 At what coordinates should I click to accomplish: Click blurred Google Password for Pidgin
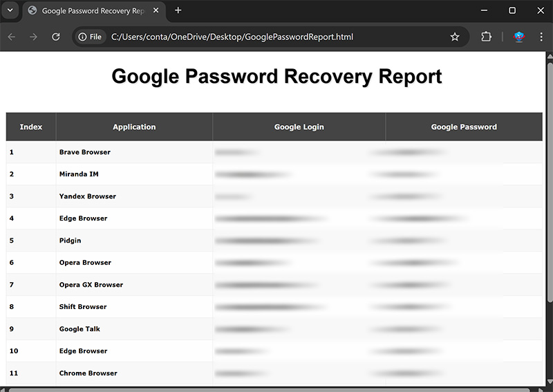(x=409, y=241)
